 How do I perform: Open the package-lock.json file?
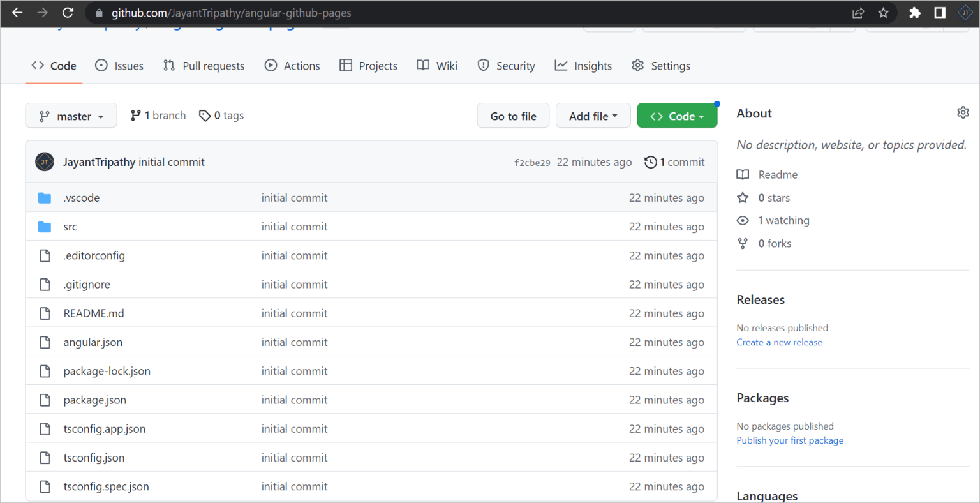tap(107, 371)
